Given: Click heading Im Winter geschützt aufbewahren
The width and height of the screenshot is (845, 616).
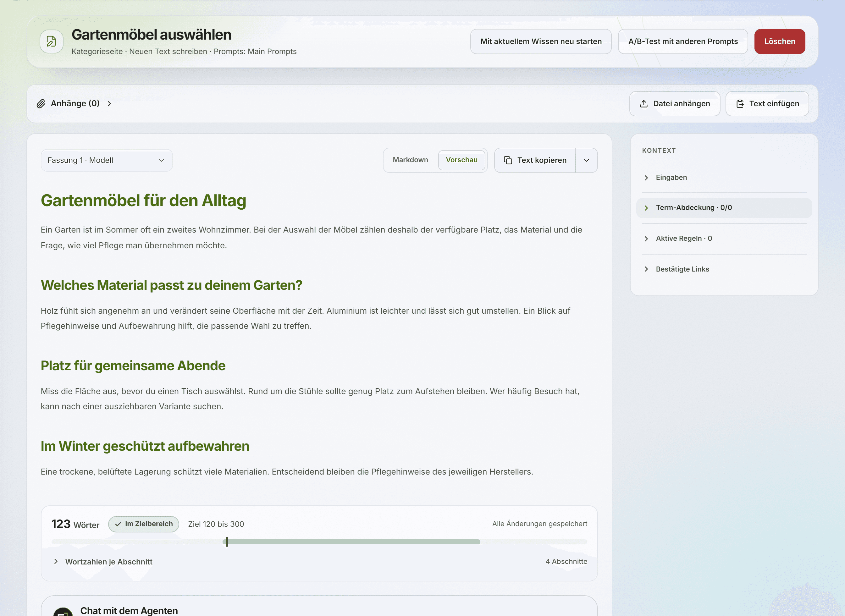Looking at the screenshot, I should [x=145, y=446].
